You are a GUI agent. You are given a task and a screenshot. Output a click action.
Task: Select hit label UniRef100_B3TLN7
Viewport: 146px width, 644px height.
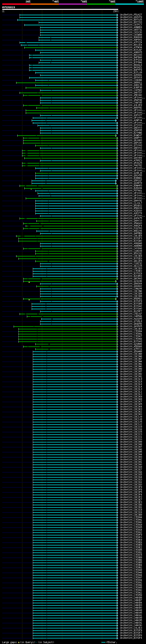[131, 50]
